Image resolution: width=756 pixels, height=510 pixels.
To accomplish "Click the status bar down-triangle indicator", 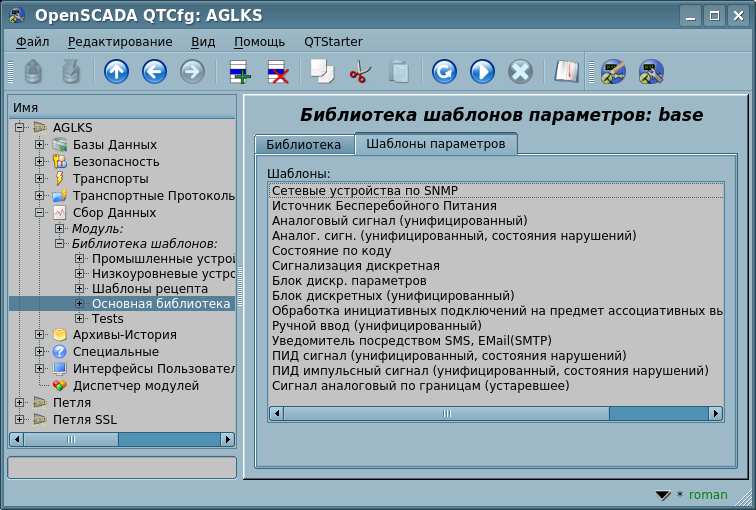I will pyautogui.click(x=663, y=495).
